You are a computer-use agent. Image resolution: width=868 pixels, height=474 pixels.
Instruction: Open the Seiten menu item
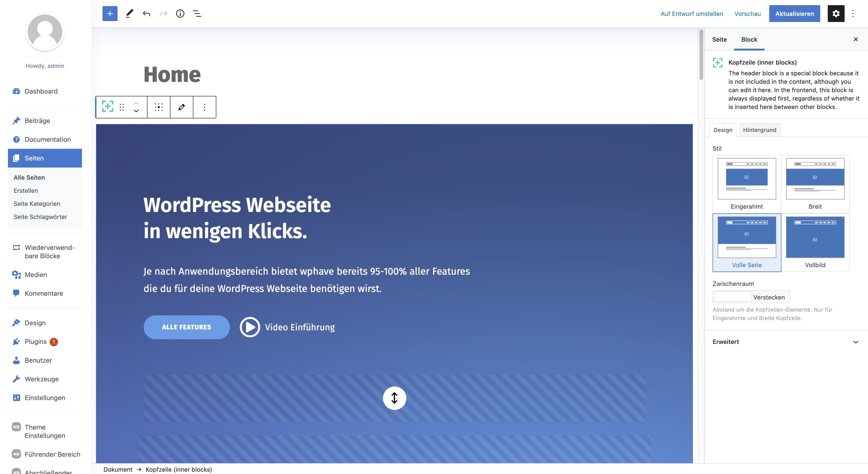45,158
